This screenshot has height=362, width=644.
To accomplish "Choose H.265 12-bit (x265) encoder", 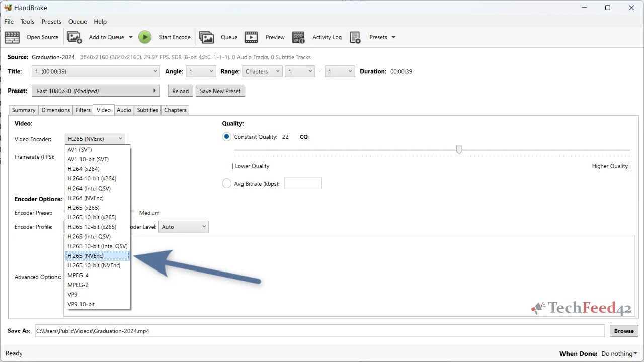I will pos(98,227).
